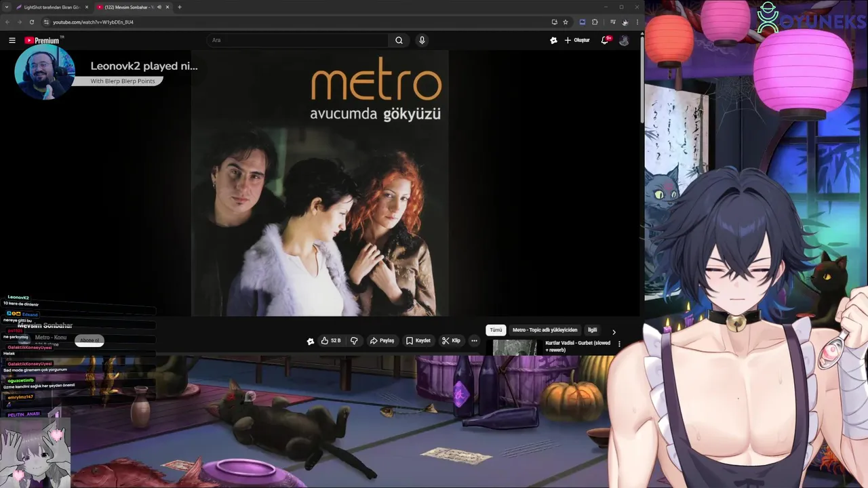868x488 pixels.
Task: Select the Tümü filter chip
Action: click(x=496, y=330)
